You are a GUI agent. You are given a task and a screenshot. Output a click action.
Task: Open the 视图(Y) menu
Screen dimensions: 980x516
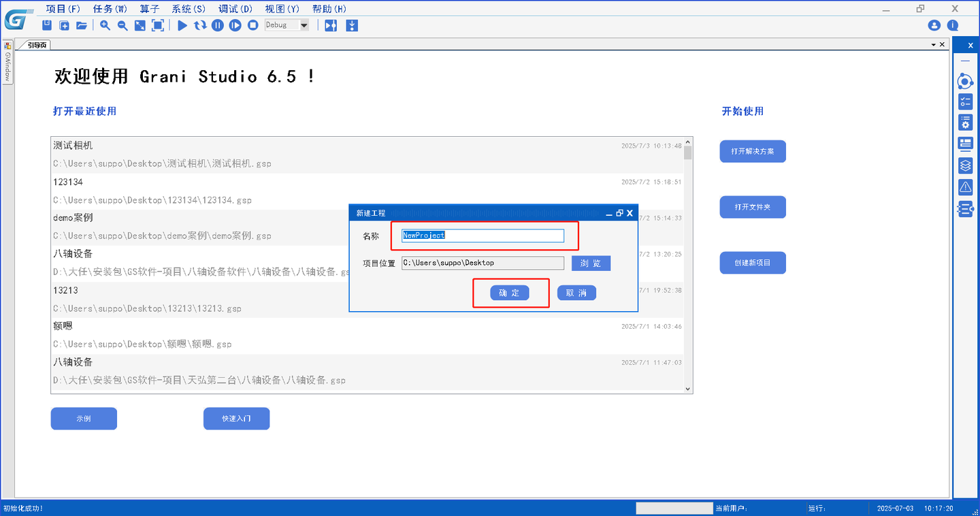(x=282, y=9)
